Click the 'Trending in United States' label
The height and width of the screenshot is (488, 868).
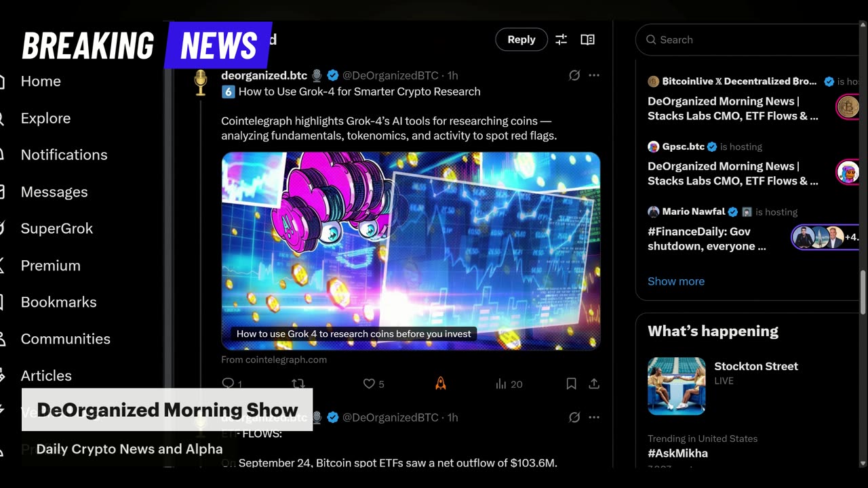[x=703, y=439]
